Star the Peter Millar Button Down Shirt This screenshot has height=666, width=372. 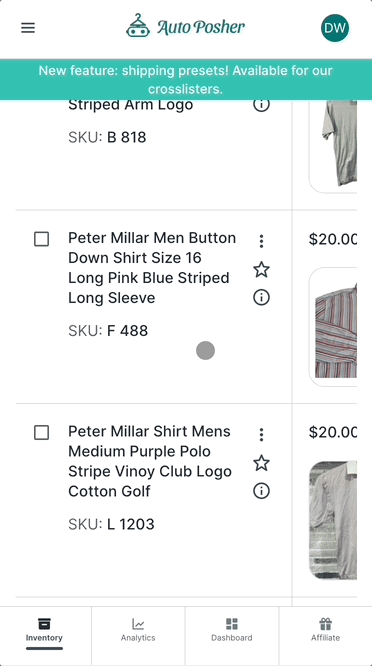(261, 270)
